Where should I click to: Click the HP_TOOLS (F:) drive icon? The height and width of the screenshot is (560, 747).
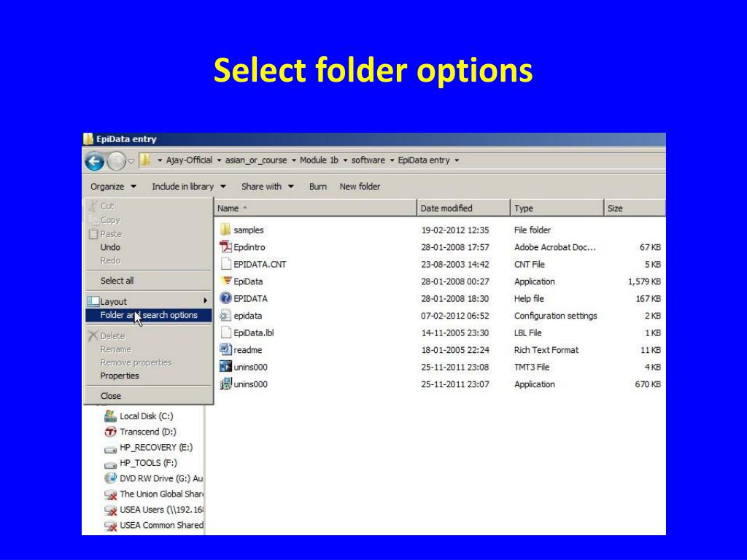110,464
